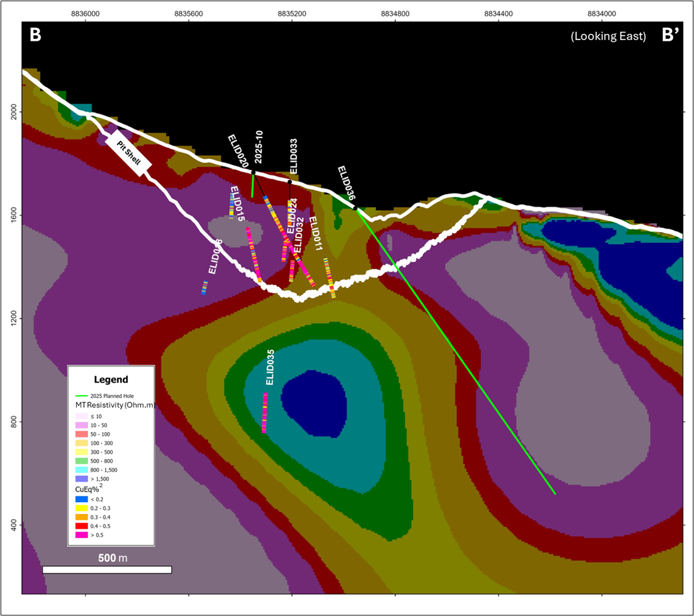Click the > 1,500 resistivity legend swatch

pyautogui.click(x=79, y=479)
